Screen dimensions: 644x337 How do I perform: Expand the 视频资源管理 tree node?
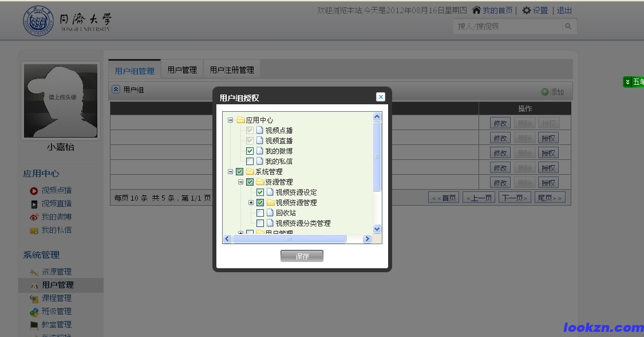[x=251, y=203]
